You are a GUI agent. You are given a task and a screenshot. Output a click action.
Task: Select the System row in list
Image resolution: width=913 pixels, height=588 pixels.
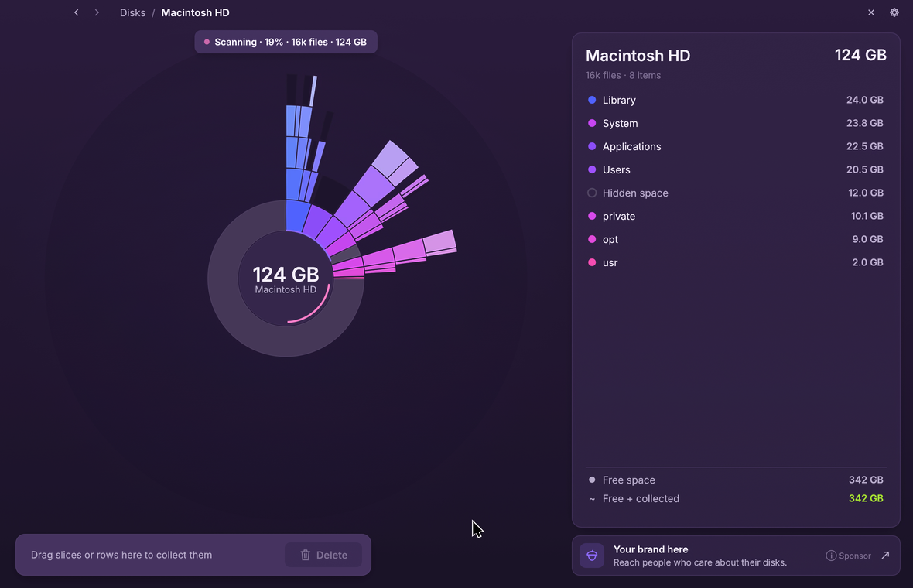tap(736, 124)
